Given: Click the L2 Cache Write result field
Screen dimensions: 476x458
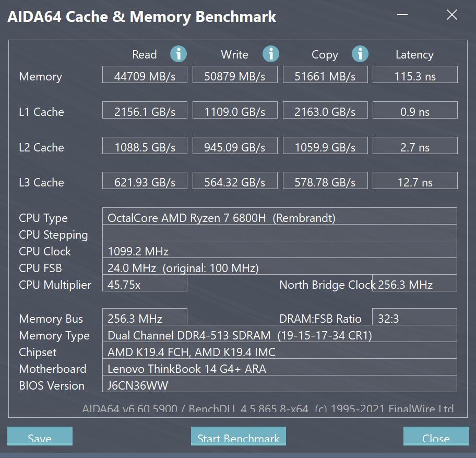Looking at the screenshot, I should [235, 145].
